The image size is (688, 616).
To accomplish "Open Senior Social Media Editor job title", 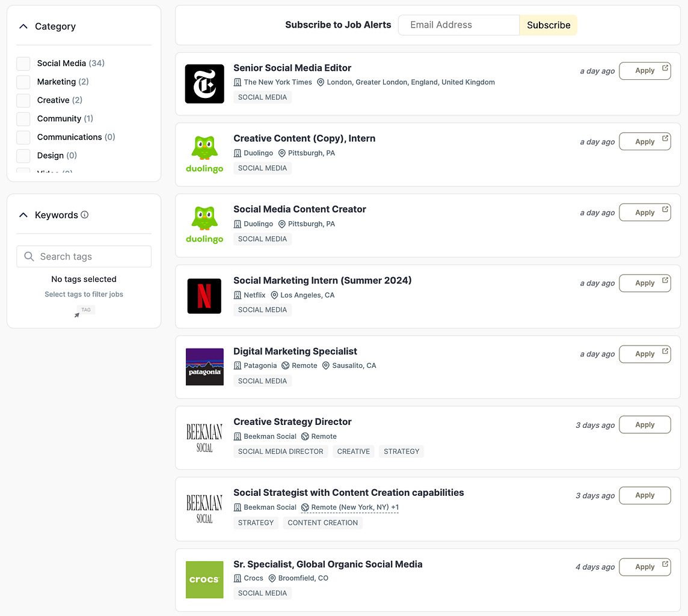I will pos(292,68).
